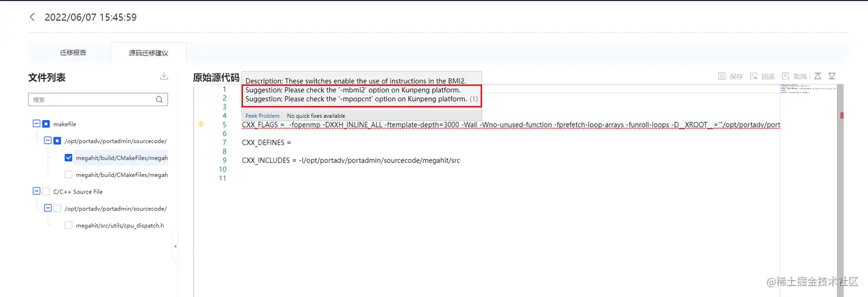Tick the sourcecode folder checkbox under C/C++ Source File
The height and width of the screenshot is (297, 868).
tap(57, 208)
